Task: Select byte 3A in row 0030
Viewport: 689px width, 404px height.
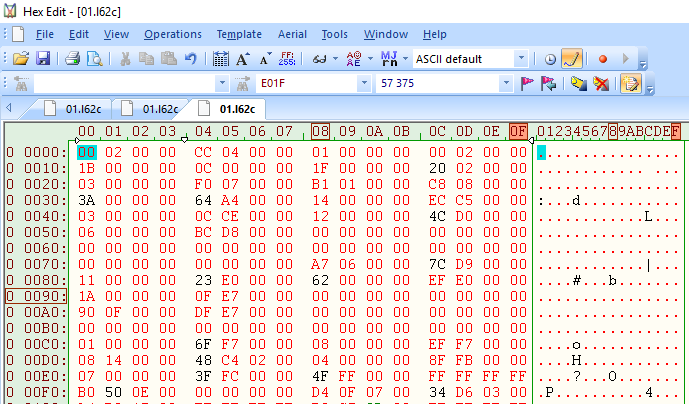Action: click(x=87, y=200)
